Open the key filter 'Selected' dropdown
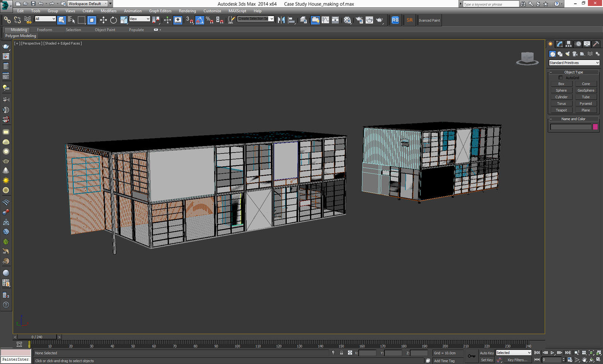 pos(514,353)
